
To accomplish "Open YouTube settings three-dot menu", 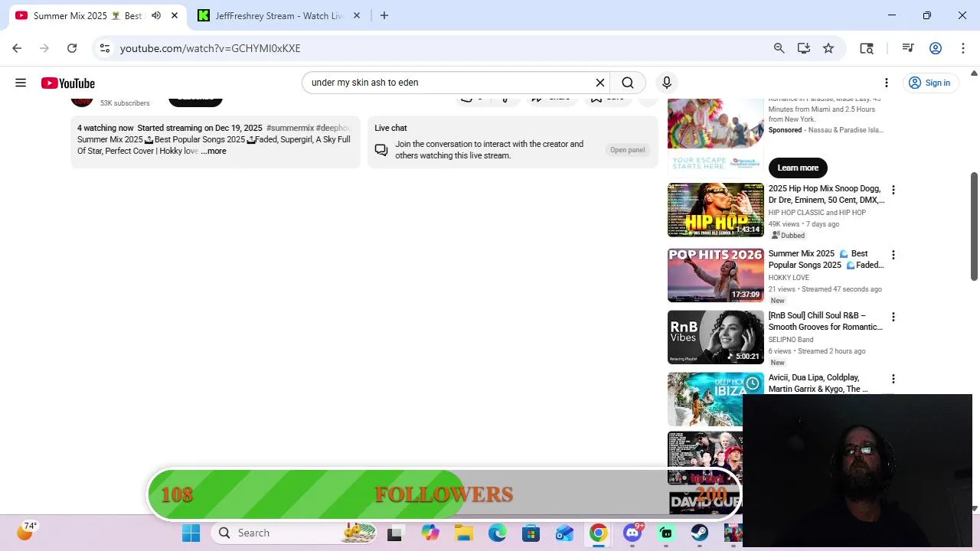I will pyautogui.click(x=887, y=83).
